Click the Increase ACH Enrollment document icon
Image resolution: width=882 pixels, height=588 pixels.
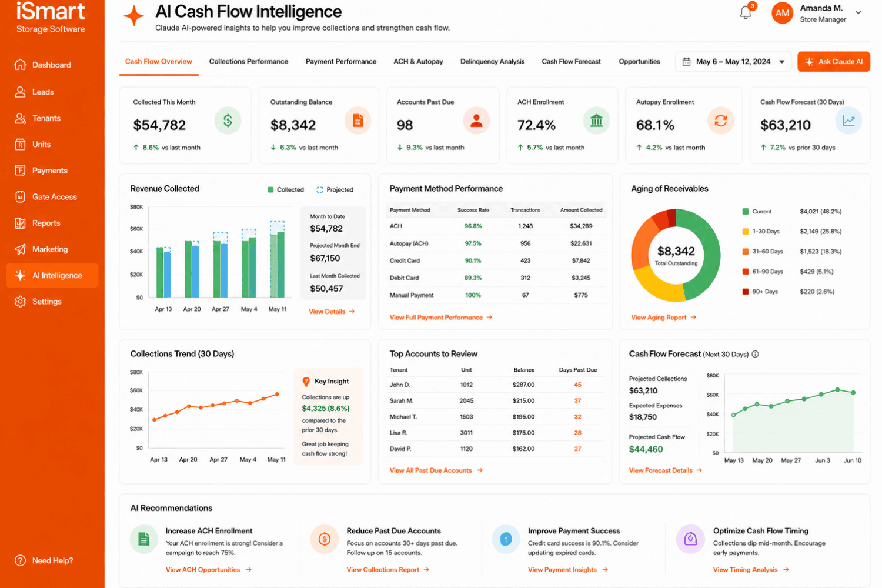(x=144, y=539)
